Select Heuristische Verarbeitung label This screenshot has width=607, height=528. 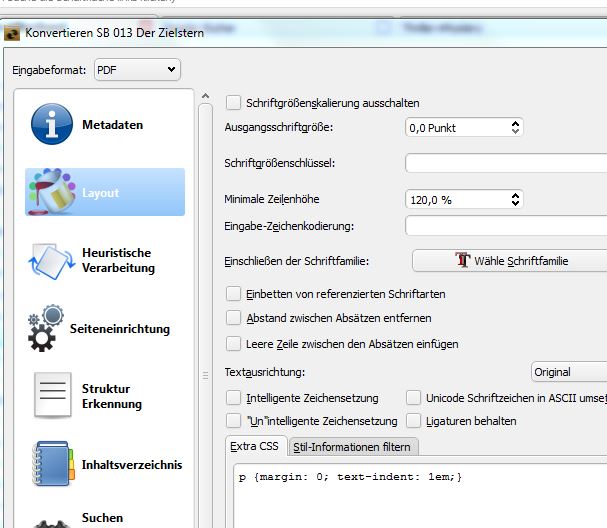point(118,260)
